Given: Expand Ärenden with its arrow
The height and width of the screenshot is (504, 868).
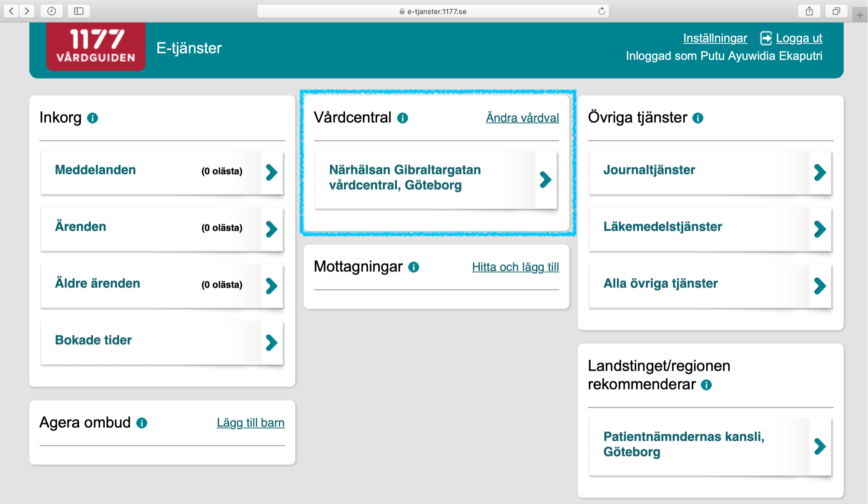Looking at the screenshot, I should click(272, 229).
